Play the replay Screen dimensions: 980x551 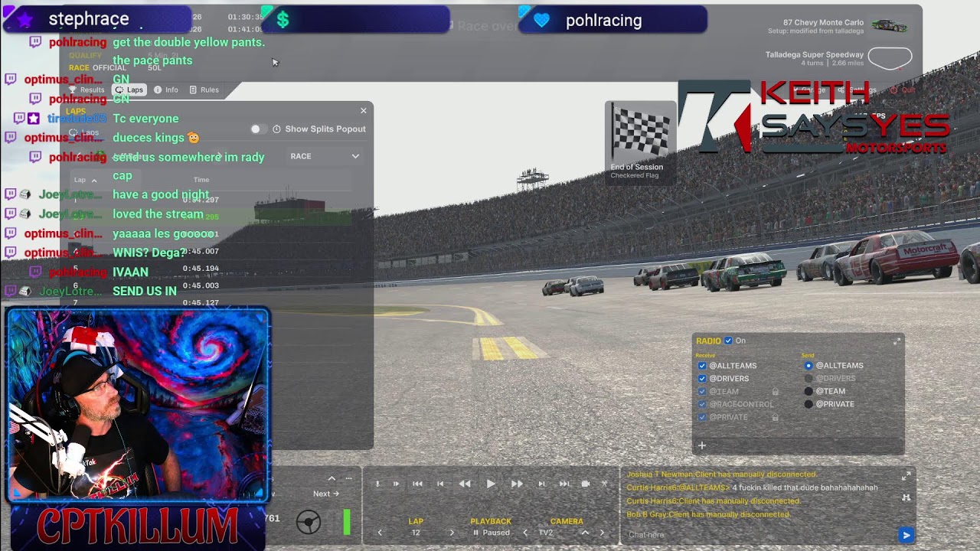coord(491,484)
